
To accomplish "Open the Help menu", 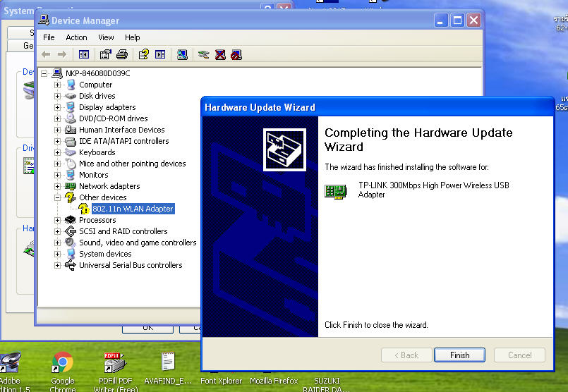I will pyautogui.click(x=132, y=37).
